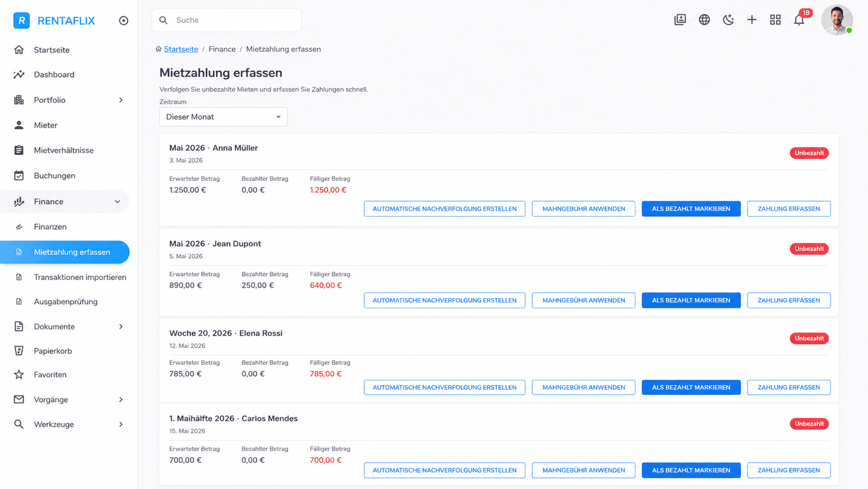Record payment for Carlos Mendes

tap(789, 470)
